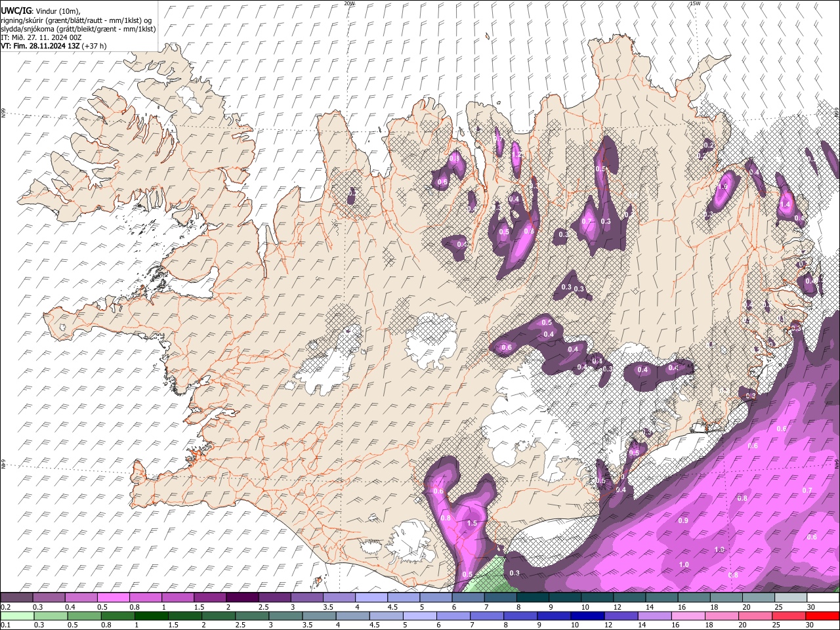Click the '1.9' precipitation value in east Iceland

(x=723, y=186)
